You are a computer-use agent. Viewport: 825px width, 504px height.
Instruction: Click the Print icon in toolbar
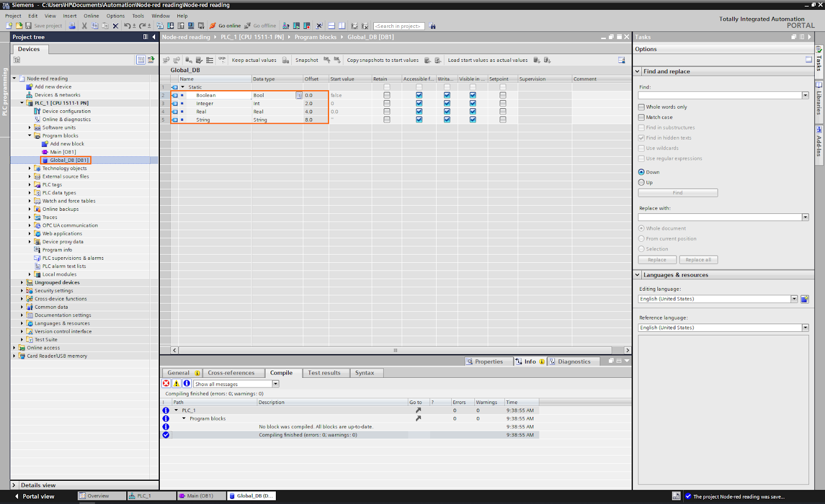(72, 26)
